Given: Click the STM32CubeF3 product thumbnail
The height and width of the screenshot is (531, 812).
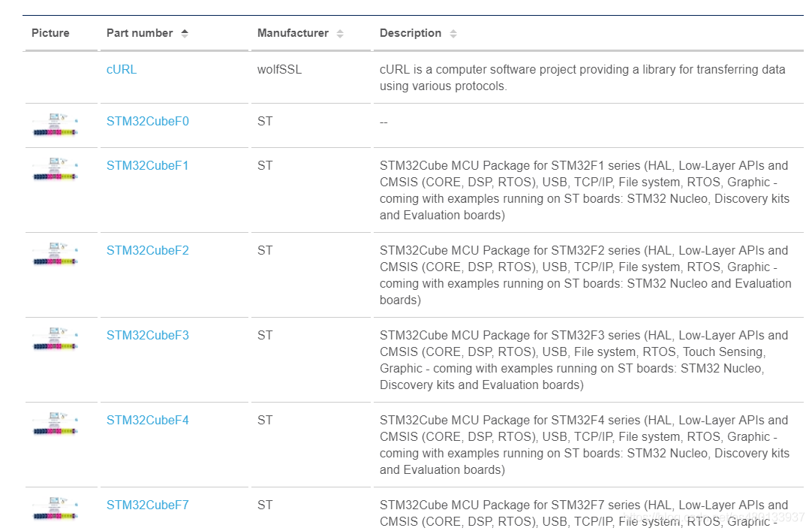Looking at the screenshot, I should click(56, 339).
